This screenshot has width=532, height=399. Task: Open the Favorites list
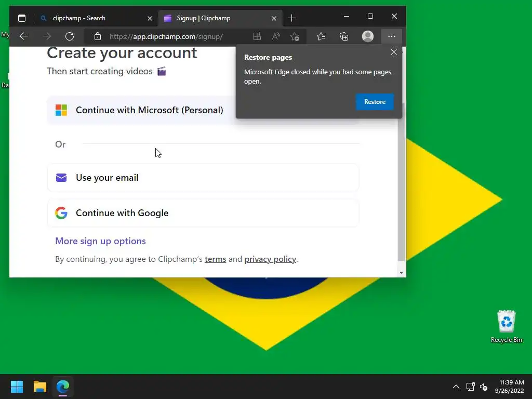click(321, 36)
